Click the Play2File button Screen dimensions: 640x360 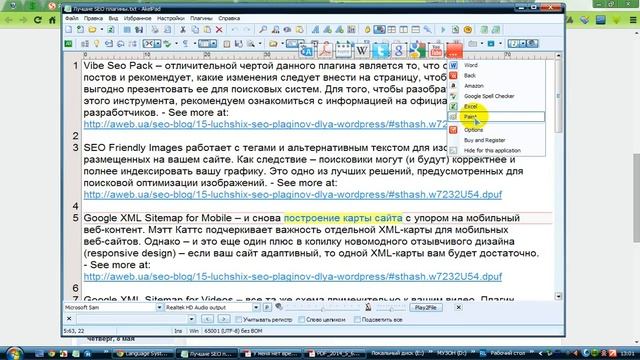click(426, 308)
